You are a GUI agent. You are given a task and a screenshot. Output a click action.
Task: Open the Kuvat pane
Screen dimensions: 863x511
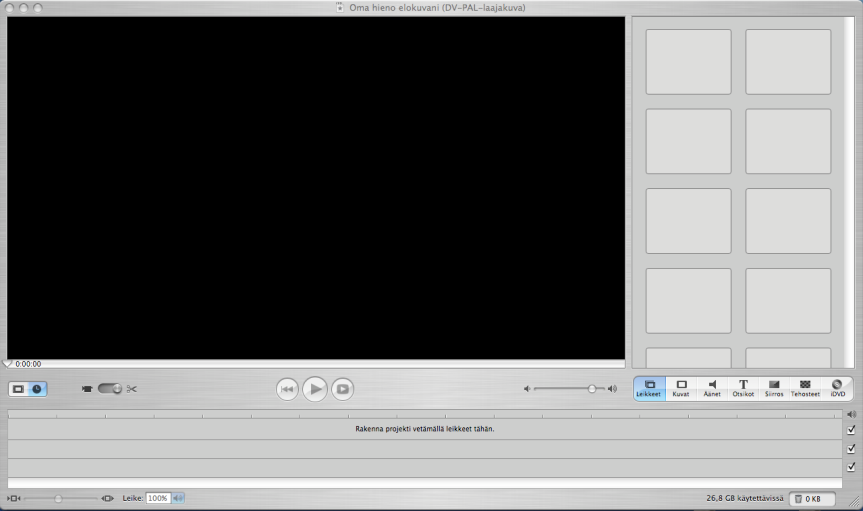click(x=681, y=388)
